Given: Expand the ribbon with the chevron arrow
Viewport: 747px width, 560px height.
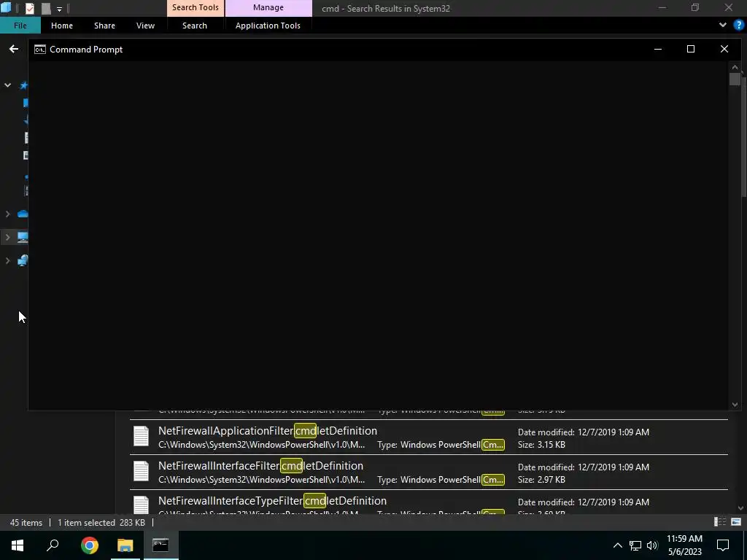Looking at the screenshot, I should 723,25.
